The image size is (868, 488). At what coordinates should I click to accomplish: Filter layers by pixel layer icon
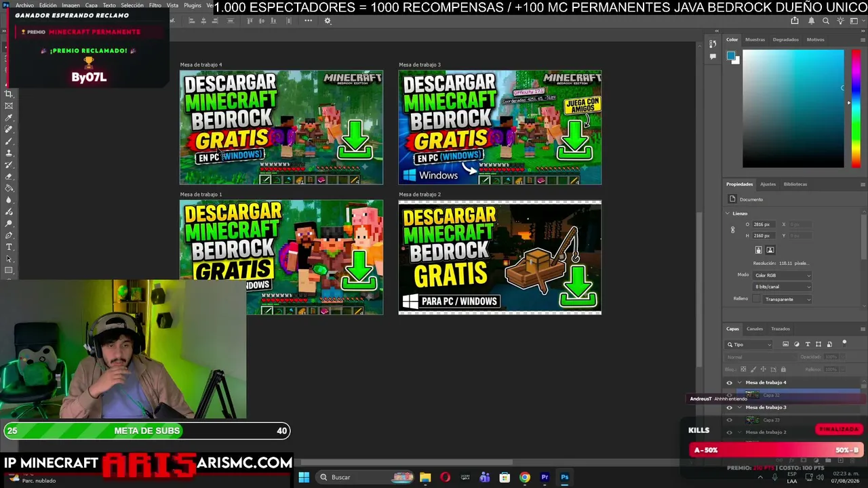pos(786,344)
